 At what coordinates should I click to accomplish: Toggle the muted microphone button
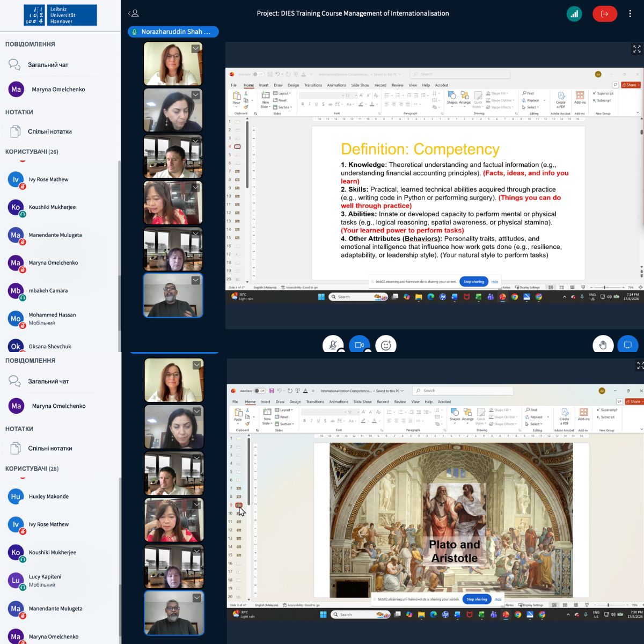(x=333, y=345)
